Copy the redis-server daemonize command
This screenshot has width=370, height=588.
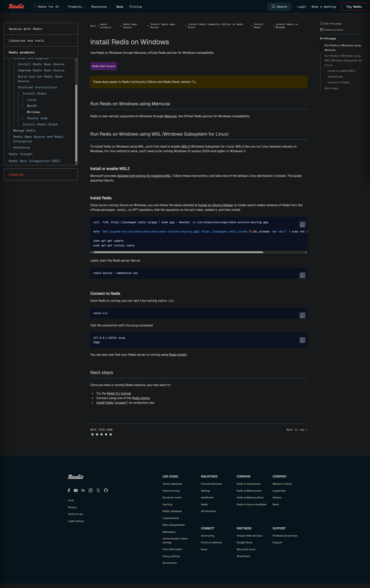(303, 275)
